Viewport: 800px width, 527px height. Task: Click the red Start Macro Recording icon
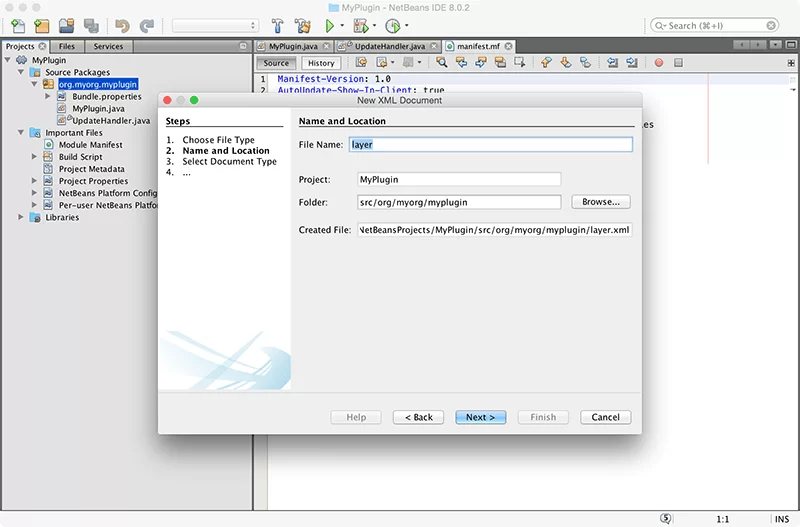coord(659,63)
